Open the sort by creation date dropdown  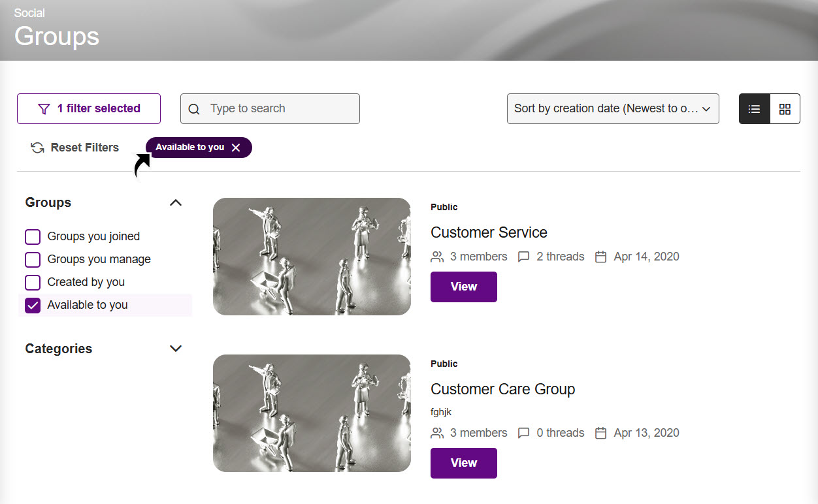coord(612,109)
